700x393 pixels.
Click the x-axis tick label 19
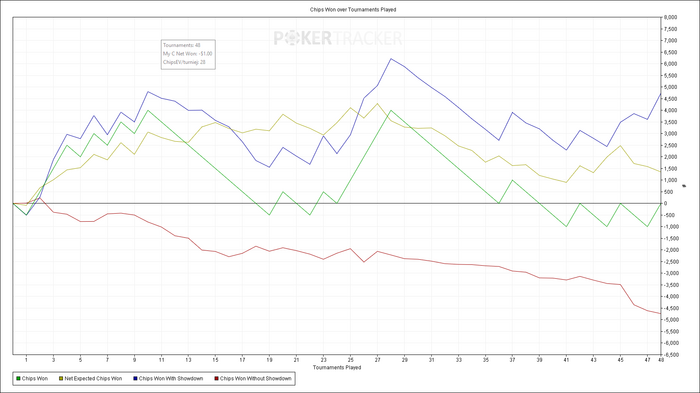click(269, 360)
